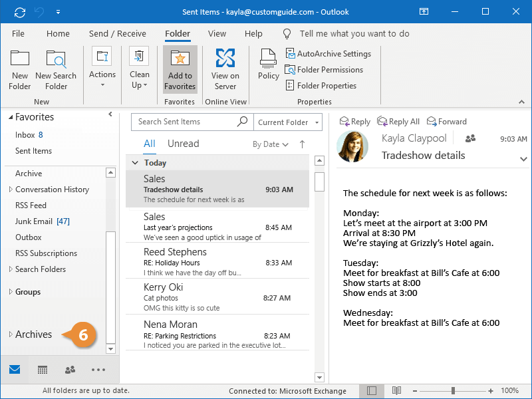This screenshot has height=399, width=532.
Task: Click Kayla Claypool's contact photo
Action: (352, 146)
